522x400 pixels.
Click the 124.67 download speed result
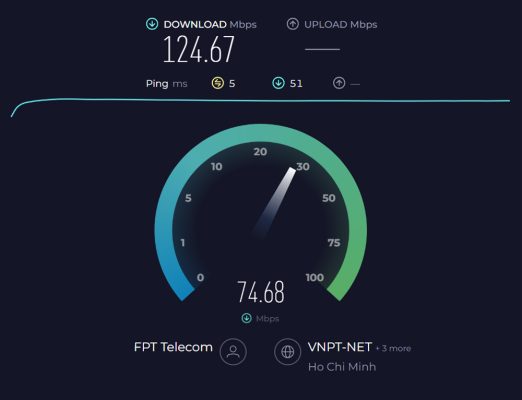(x=199, y=50)
